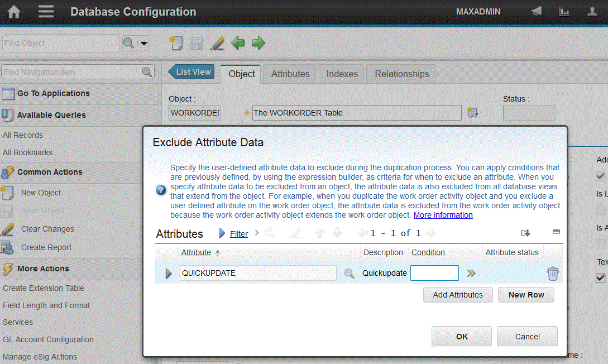Click OK in Exclude Attribute Data dialog
This screenshot has width=608, height=364.
461,337
